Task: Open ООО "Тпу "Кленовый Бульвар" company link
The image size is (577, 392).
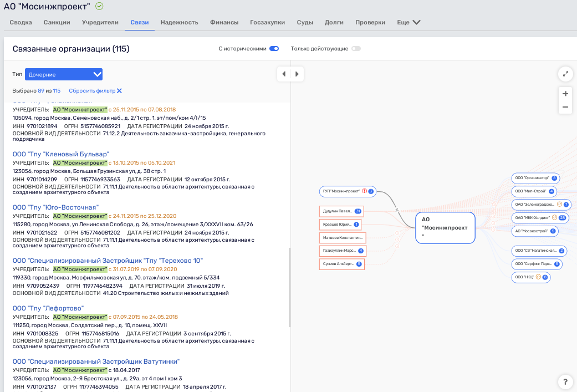Action: [x=61, y=154]
